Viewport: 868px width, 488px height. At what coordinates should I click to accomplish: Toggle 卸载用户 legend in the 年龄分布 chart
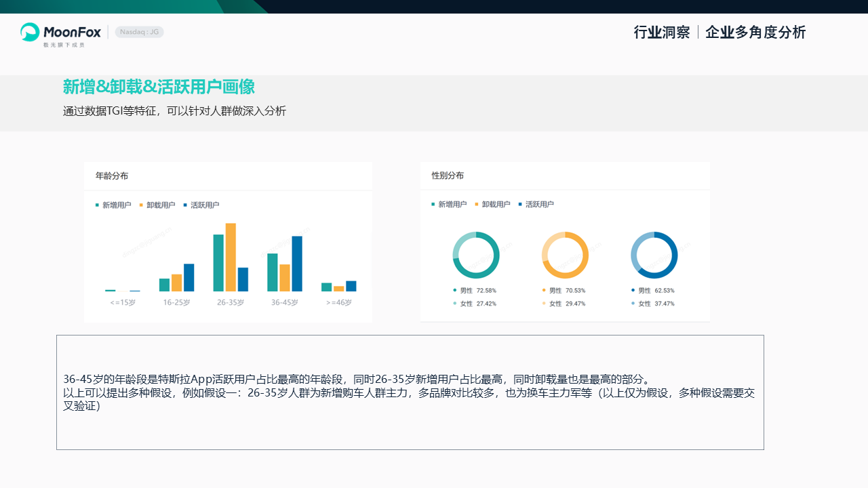(157, 205)
